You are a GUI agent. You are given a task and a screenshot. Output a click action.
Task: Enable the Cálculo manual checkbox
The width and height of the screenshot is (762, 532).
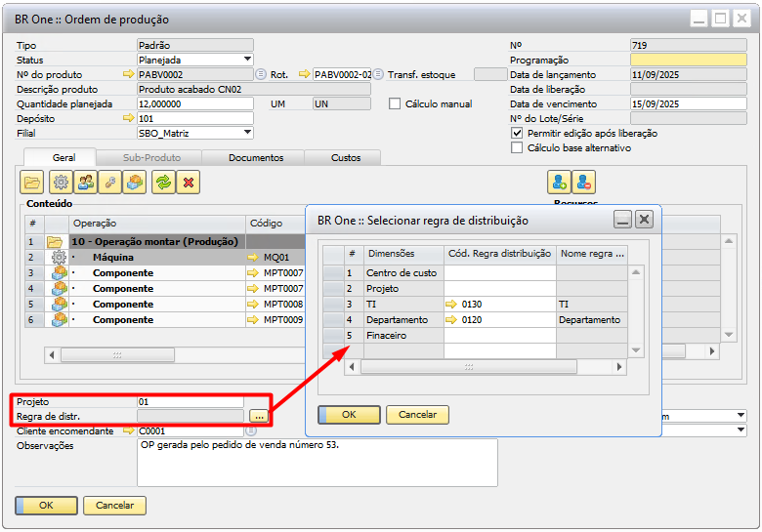(396, 103)
